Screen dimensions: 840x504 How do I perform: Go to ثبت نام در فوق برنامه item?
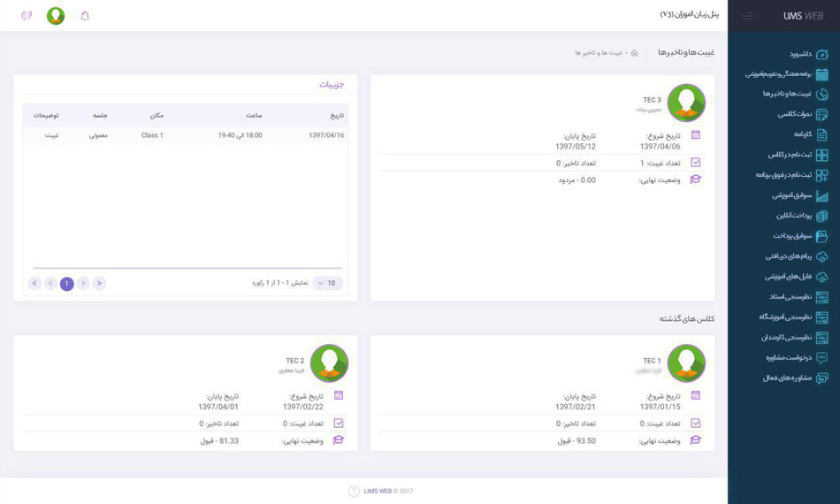tap(791, 175)
